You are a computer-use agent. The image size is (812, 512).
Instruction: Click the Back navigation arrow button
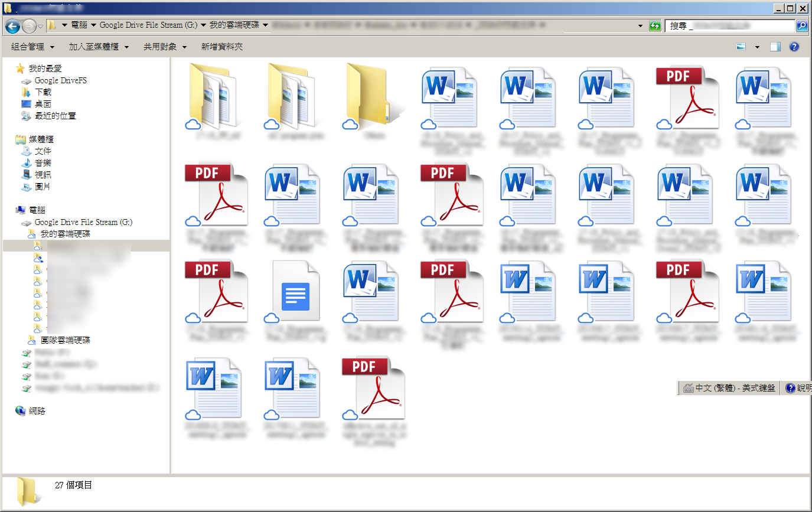pyautogui.click(x=12, y=26)
